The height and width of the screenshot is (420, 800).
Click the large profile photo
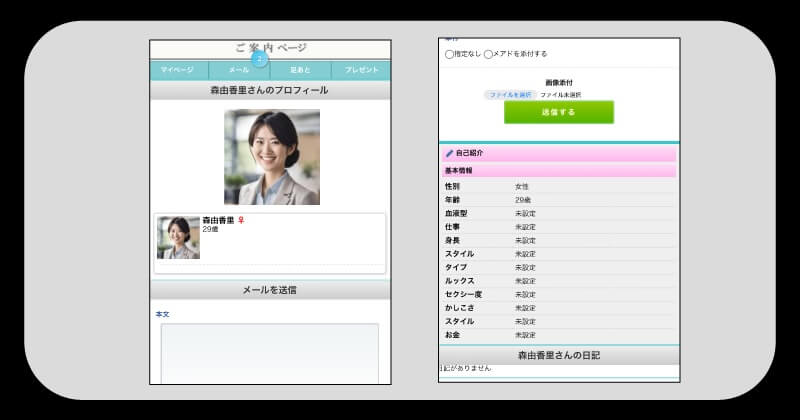(x=272, y=157)
